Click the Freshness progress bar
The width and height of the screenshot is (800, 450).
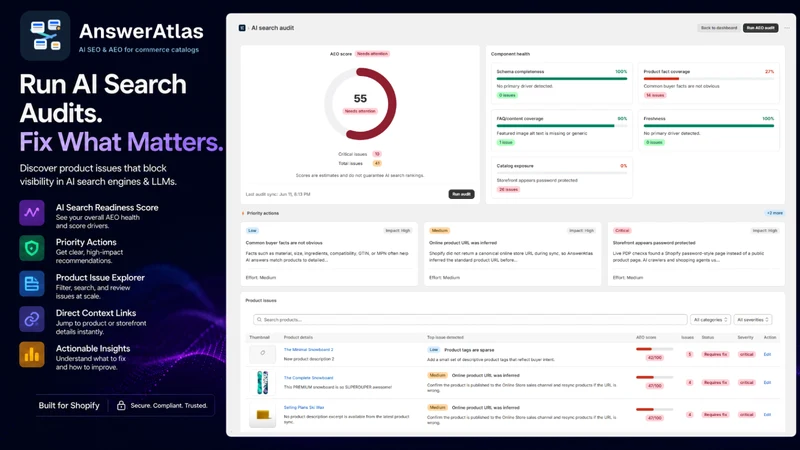709,126
